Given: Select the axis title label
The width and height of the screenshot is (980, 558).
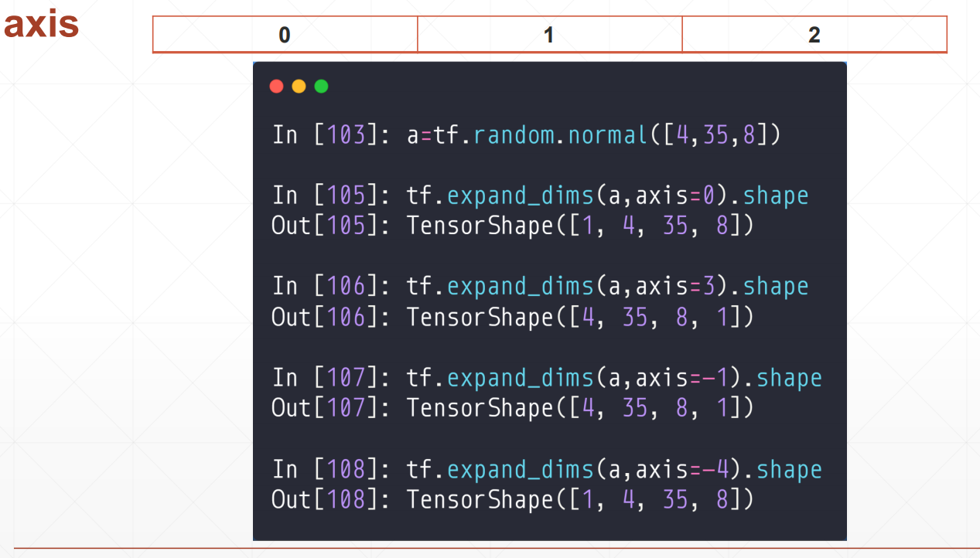Looking at the screenshot, I should pyautogui.click(x=43, y=25).
